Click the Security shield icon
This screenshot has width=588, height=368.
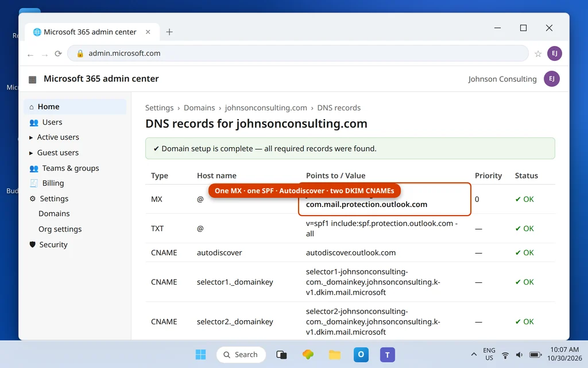(x=32, y=244)
